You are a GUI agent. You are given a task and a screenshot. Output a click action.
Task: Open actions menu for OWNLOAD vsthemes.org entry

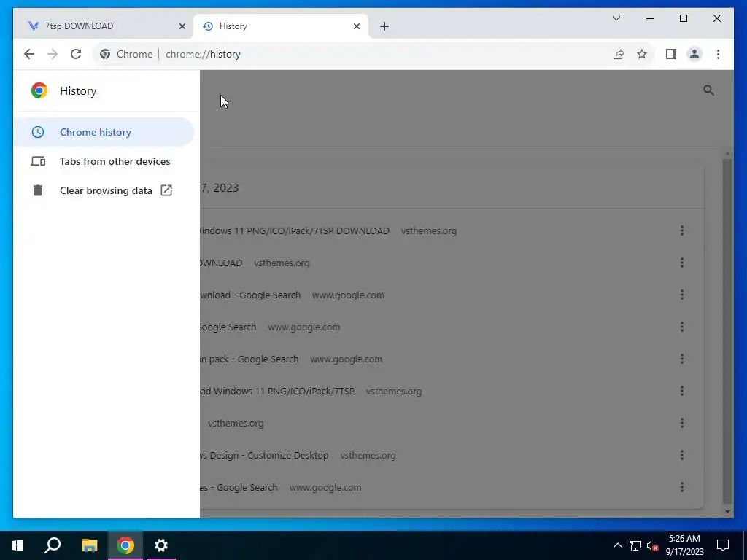[x=682, y=262]
